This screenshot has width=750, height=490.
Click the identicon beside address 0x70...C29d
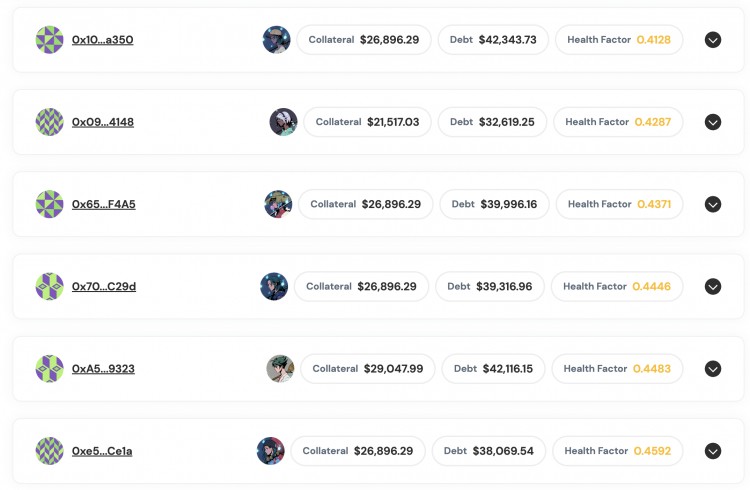pos(49,287)
